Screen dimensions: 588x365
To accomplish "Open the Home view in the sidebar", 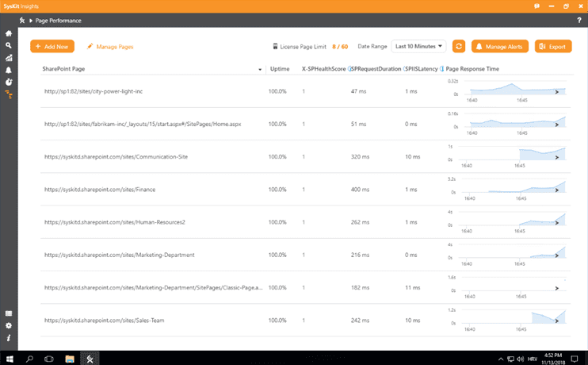I will tap(9, 33).
